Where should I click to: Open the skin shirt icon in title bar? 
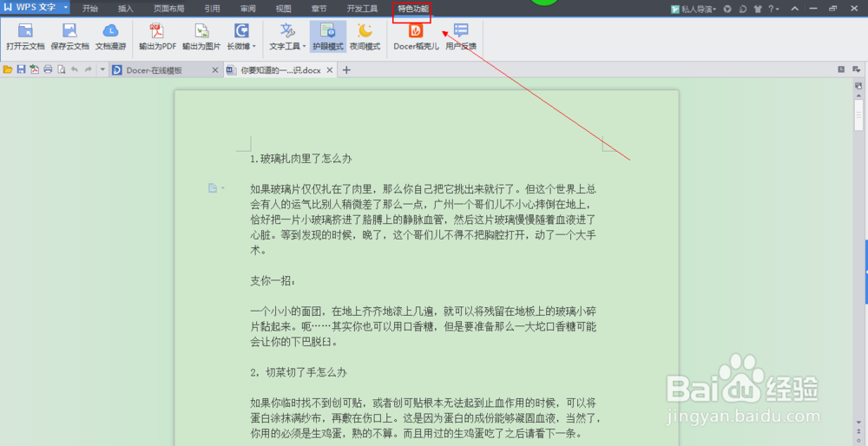click(758, 9)
